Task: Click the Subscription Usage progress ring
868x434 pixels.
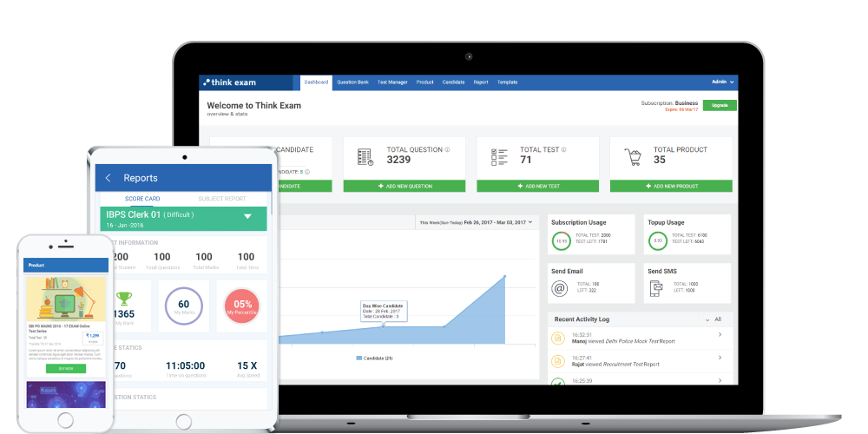Action: click(x=562, y=240)
